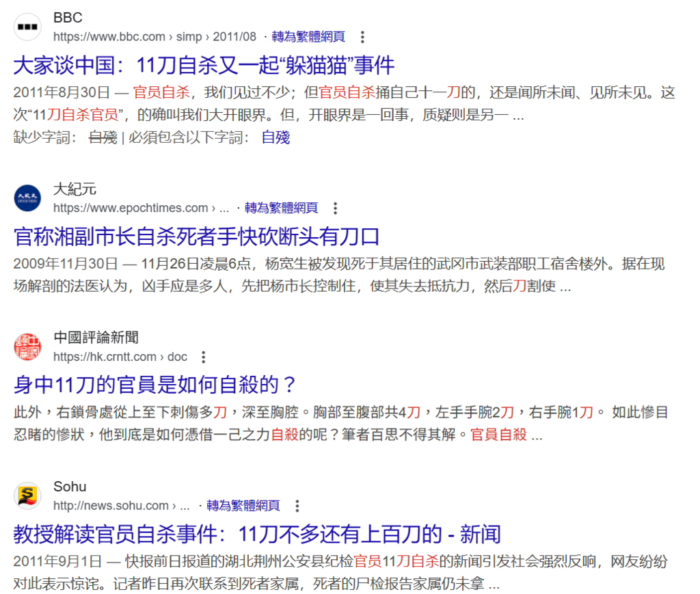
Task: Open the 官称湘副市长自杀 article title
Action: (196, 237)
